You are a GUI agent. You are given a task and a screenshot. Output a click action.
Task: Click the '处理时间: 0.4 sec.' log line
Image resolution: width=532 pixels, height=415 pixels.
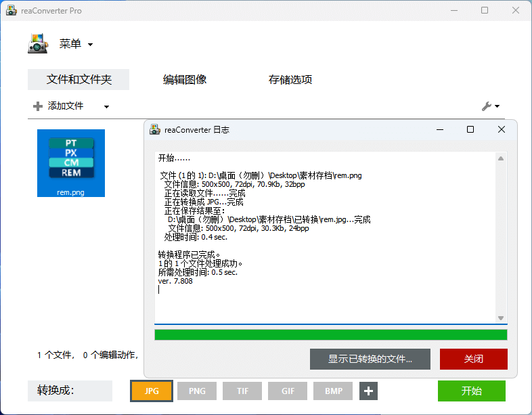point(196,237)
